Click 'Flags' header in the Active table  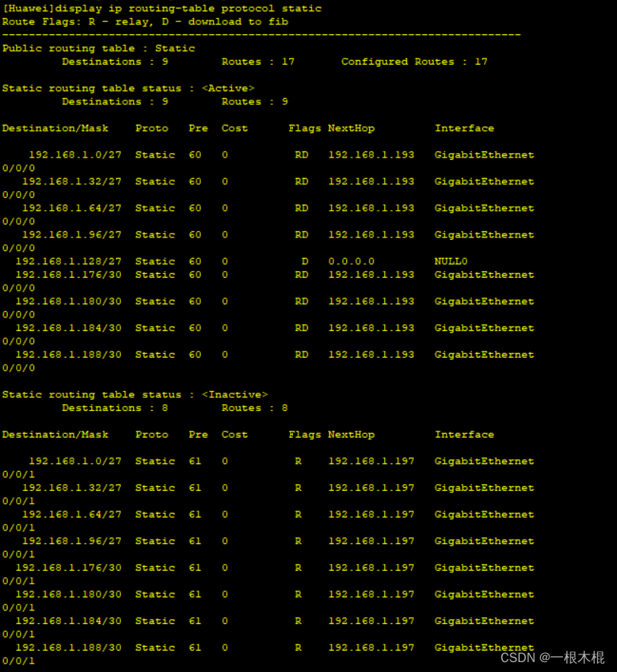coord(304,128)
